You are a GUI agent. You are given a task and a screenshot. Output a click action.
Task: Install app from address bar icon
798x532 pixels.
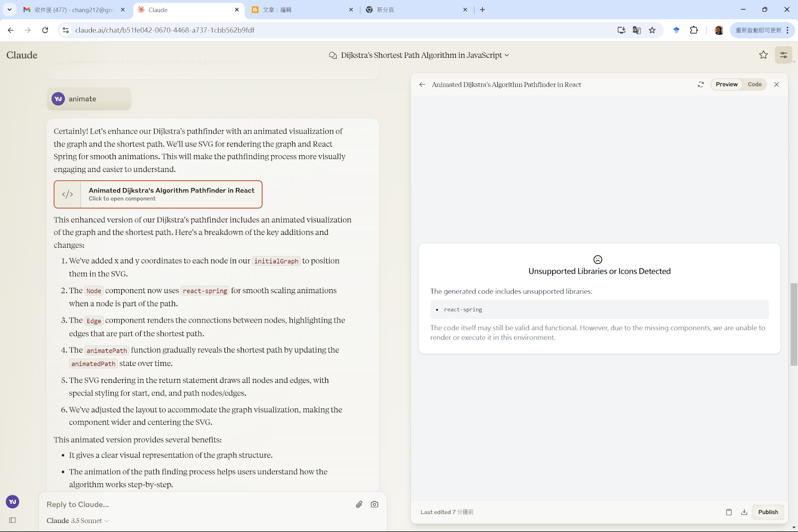(x=621, y=30)
